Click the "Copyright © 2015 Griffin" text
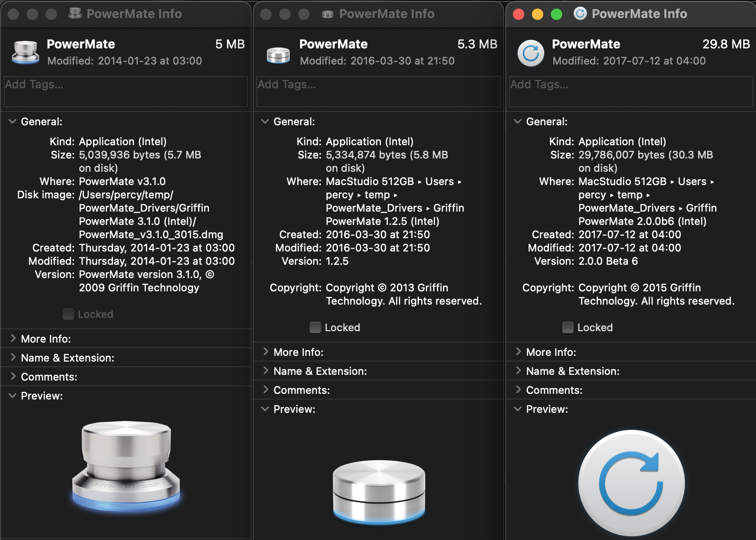 pos(640,288)
